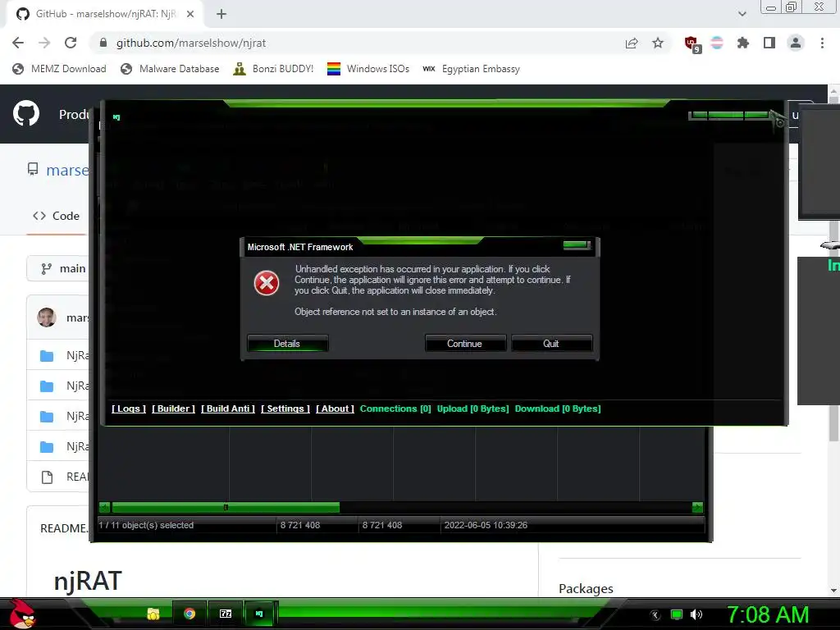
Task: Open the Chrome three-dot menu
Action: (x=822, y=43)
